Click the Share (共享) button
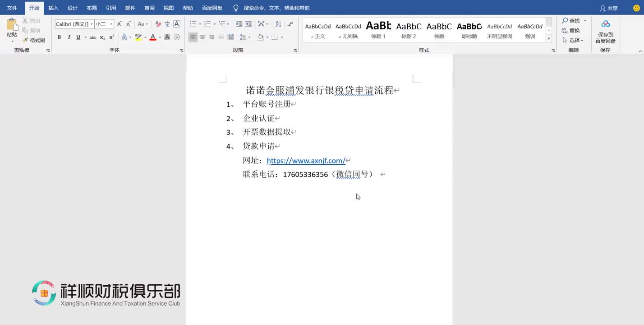The width and height of the screenshot is (644, 325). click(609, 8)
